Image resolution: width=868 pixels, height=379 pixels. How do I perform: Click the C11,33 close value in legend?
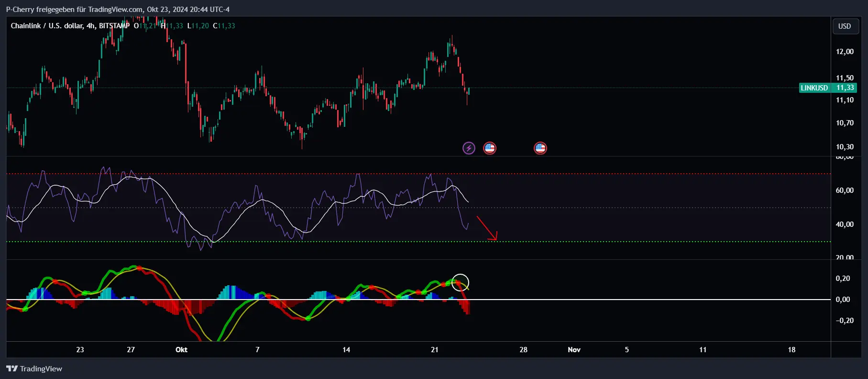[224, 26]
